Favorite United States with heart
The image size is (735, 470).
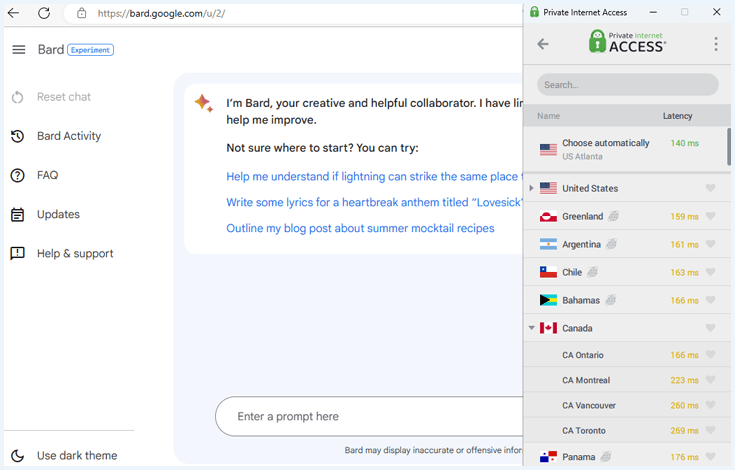[711, 188]
